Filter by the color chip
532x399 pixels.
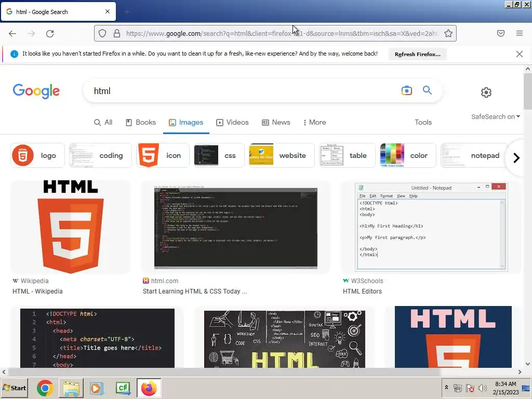coord(408,155)
